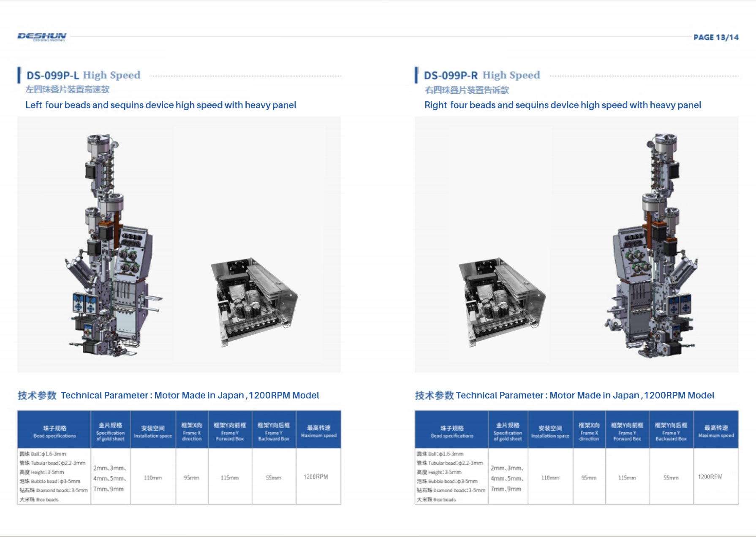Select the DS-099P-R High Speed heading

[482, 75]
